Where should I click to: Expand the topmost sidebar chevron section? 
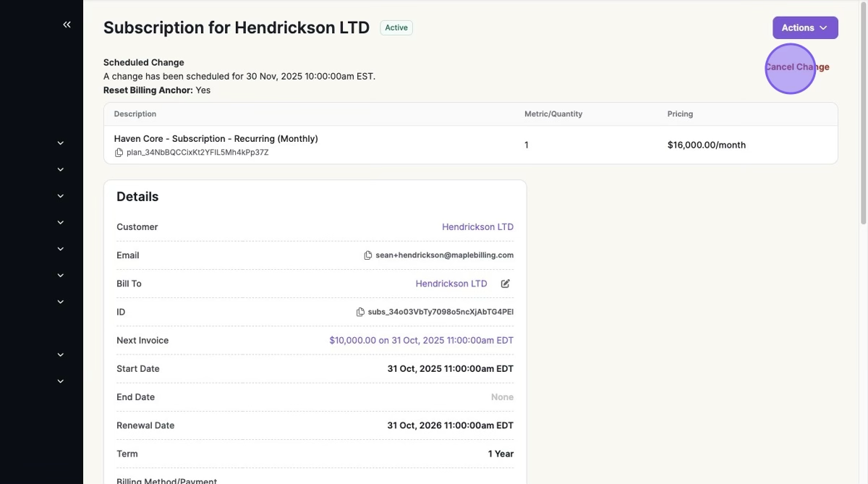point(61,143)
